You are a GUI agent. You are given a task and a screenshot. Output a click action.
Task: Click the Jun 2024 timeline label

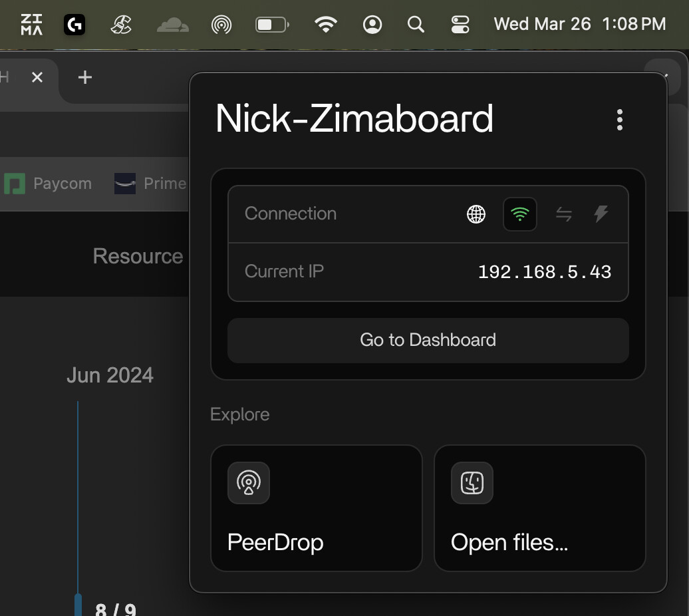tap(110, 376)
